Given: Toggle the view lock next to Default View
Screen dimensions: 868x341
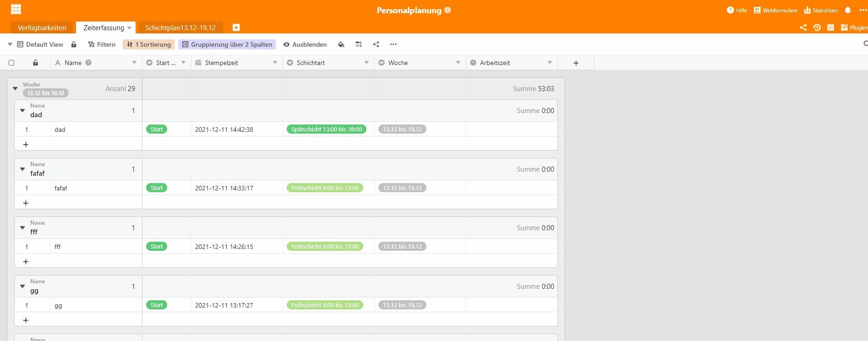Looking at the screenshot, I should pos(74,44).
